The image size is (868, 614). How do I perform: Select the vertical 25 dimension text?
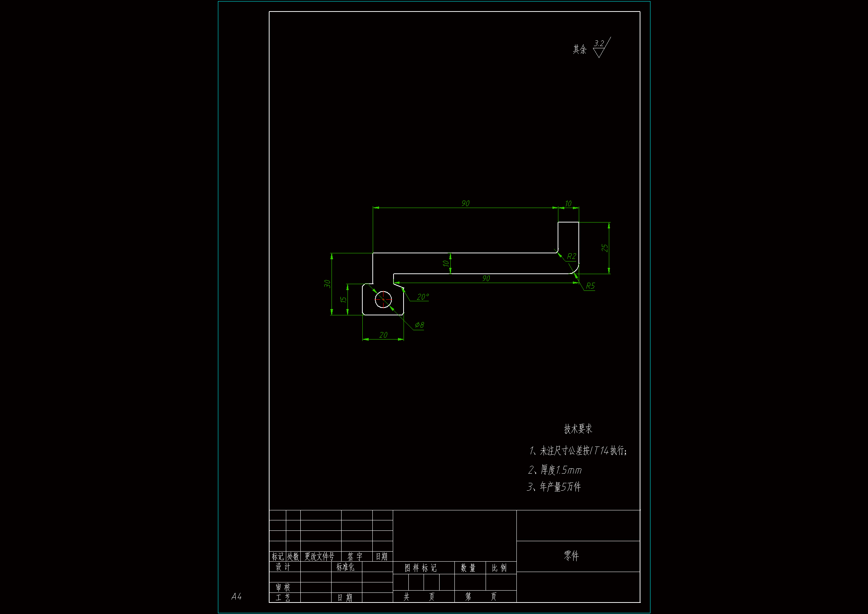pyautogui.click(x=604, y=248)
